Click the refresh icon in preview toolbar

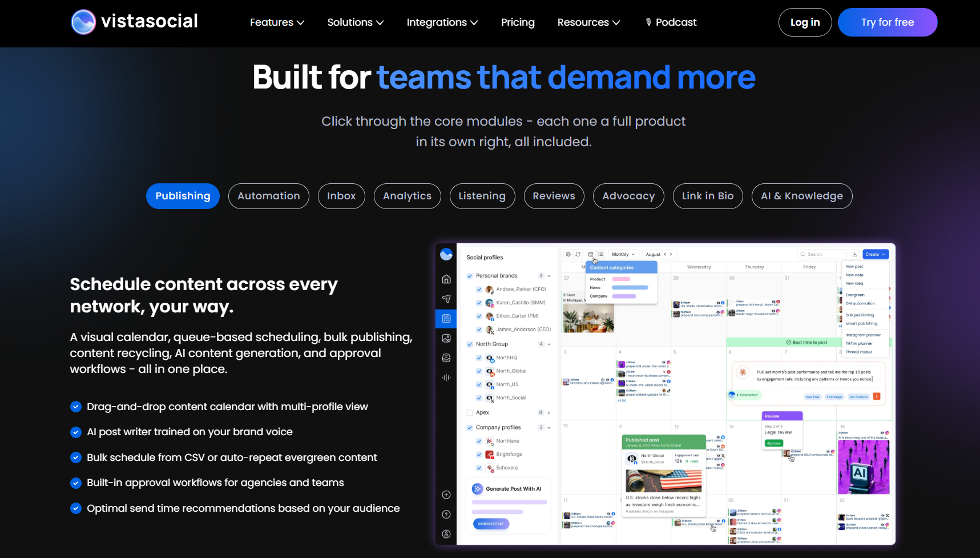click(x=578, y=254)
